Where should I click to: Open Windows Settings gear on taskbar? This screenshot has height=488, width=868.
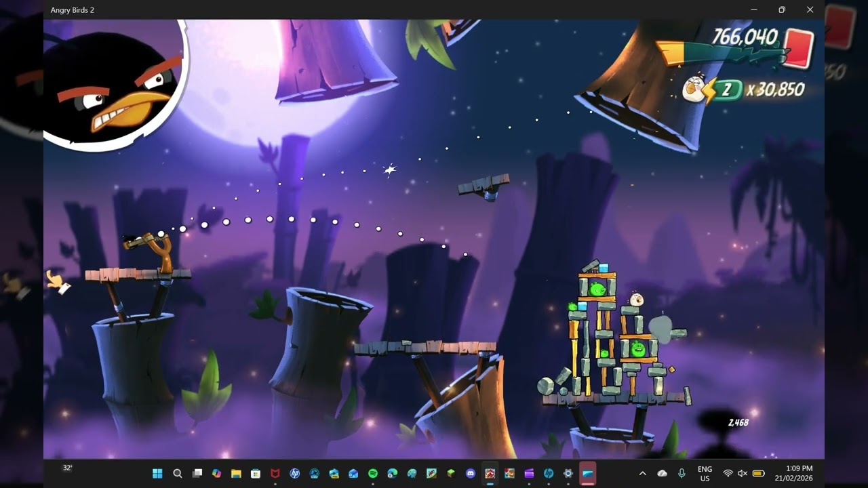pos(568,473)
